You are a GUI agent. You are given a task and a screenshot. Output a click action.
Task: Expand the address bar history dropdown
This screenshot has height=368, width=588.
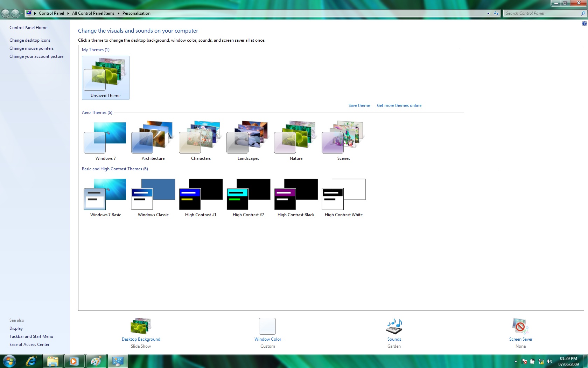(488, 13)
